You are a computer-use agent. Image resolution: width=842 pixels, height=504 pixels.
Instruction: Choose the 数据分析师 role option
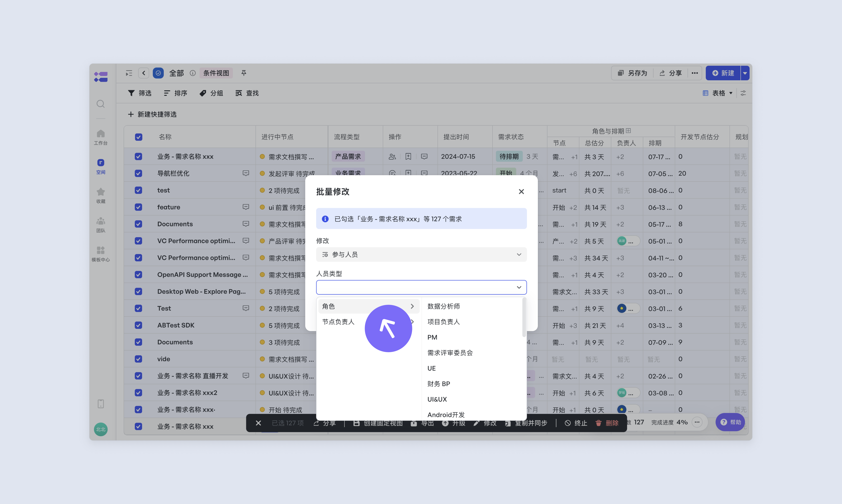[x=443, y=306]
